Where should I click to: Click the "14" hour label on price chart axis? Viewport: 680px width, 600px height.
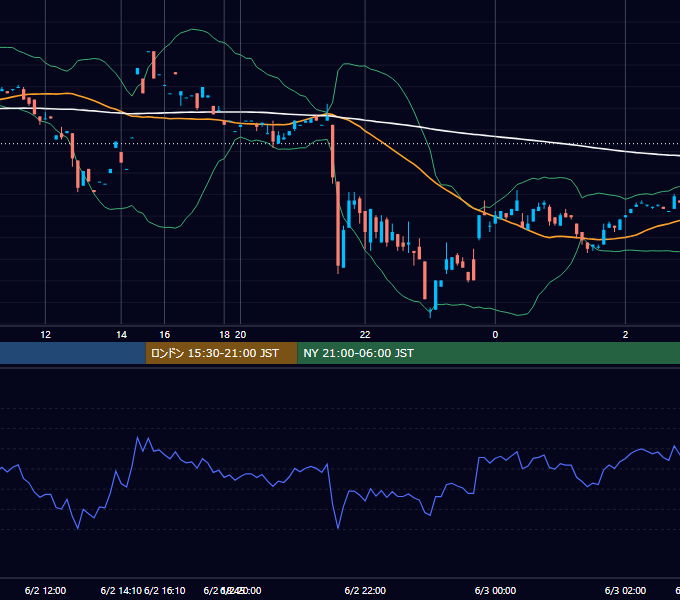121,335
